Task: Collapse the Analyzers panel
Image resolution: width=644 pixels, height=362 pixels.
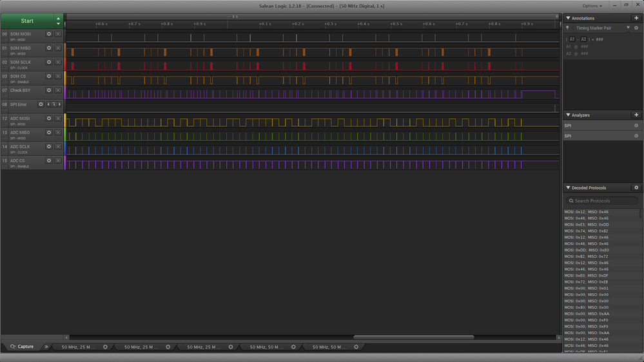Action: pos(568,115)
